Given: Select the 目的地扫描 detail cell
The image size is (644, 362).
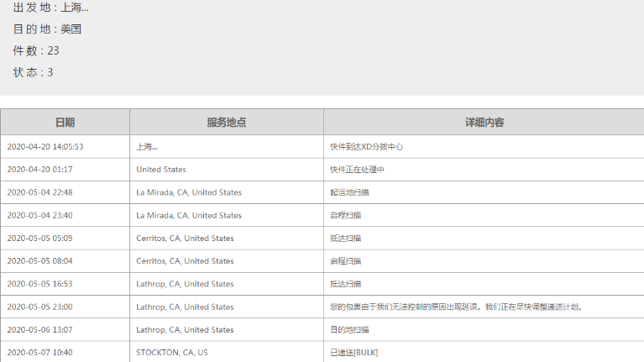Looking at the screenshot, I should pos(349,330).
